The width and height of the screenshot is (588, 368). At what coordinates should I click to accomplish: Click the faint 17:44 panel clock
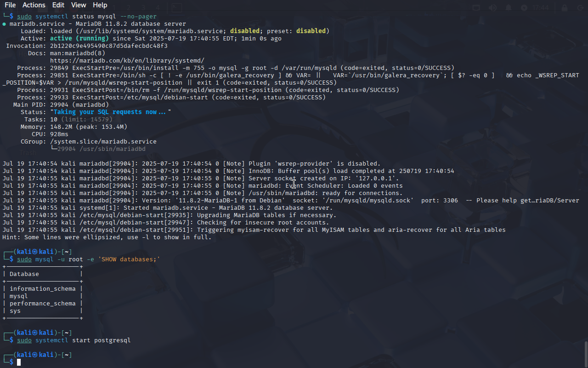click(x=541, y=8)
